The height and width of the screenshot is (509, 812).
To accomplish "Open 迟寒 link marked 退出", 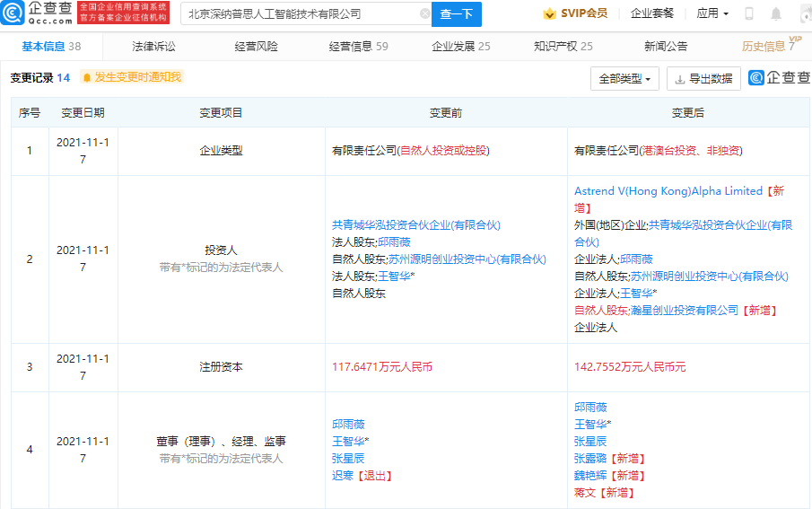I will pyautogui.click(x=343, y=476).
